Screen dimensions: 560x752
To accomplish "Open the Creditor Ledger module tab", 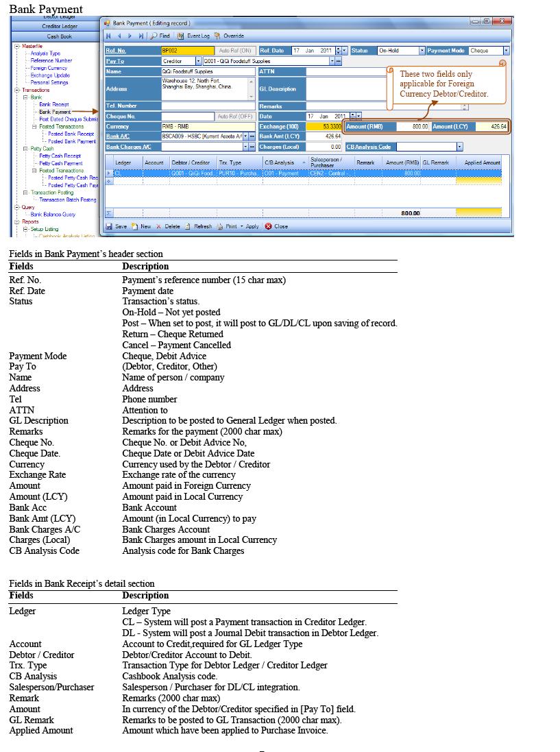I will tap(59, 26).
